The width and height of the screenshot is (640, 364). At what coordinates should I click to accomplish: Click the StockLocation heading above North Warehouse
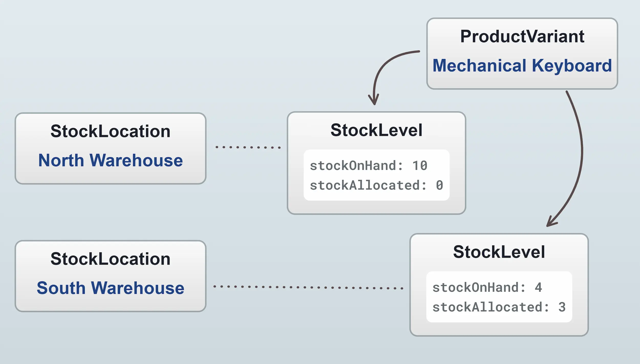coord(110,131)
